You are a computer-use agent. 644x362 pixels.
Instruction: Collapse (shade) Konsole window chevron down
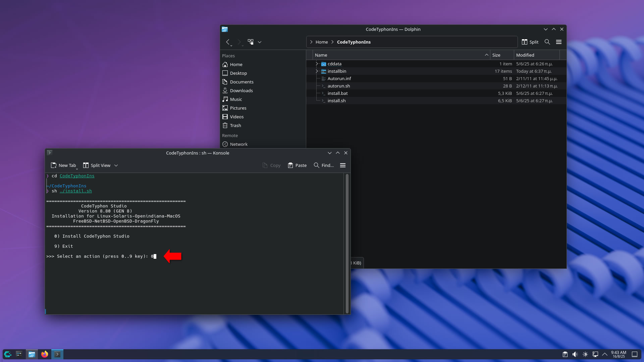pyautogui.click(x=330, y=153)
